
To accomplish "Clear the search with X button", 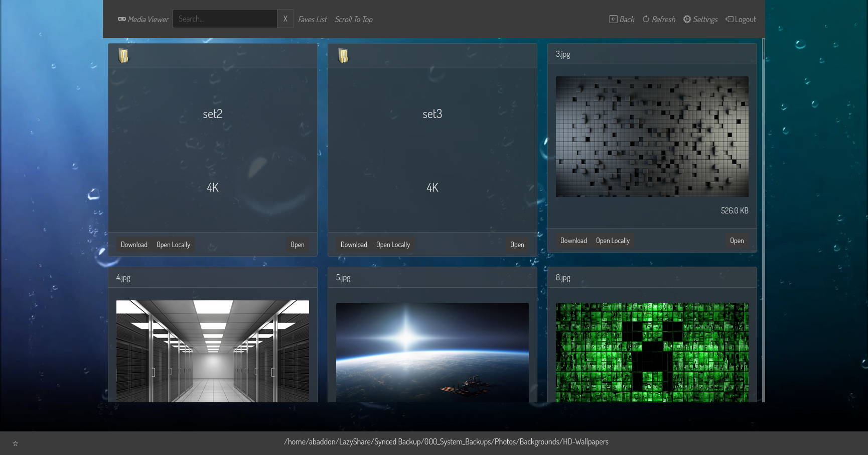I will click(285, 19).
